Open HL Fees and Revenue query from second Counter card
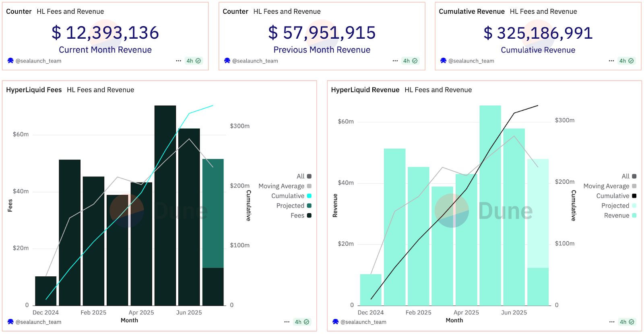The height and width of the screenshot is (334, 644). tap(287, 12)
